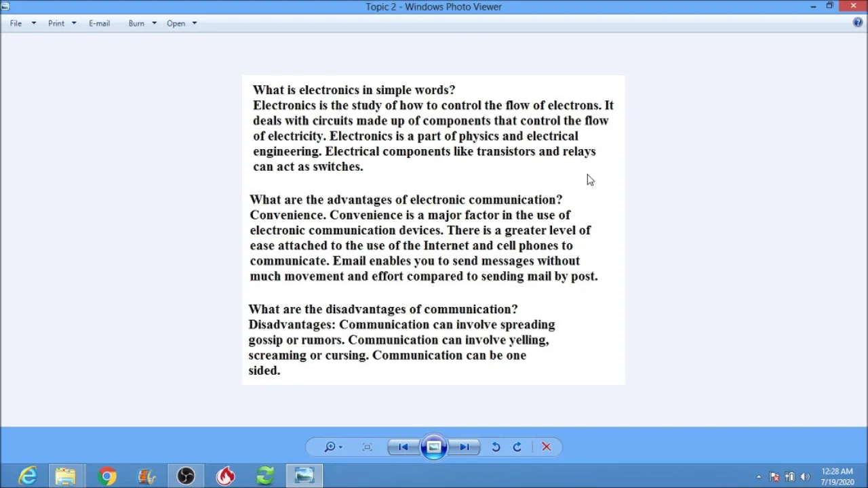Click the 'What are the disadvantages of communication?' line

coord(382,309)
